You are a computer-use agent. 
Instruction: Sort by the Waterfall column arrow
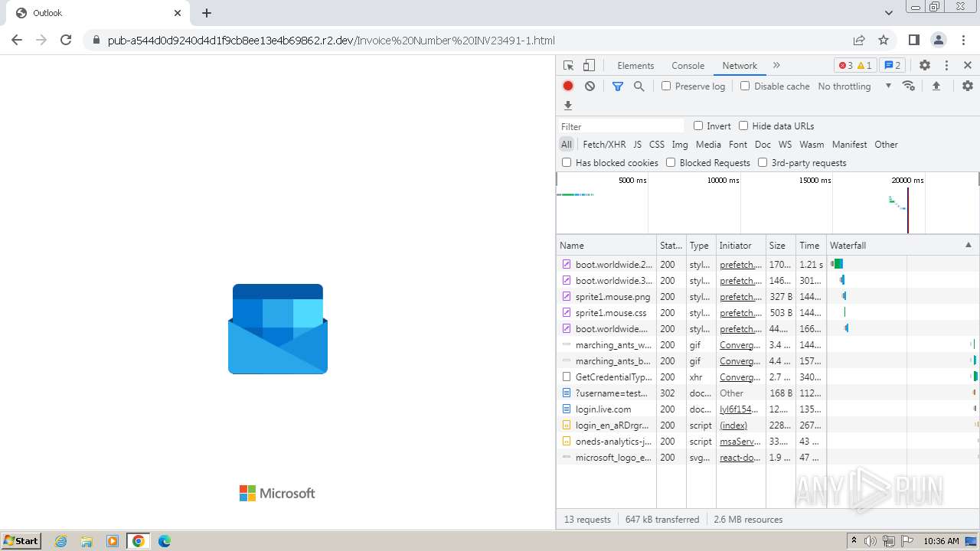(968, 245)
